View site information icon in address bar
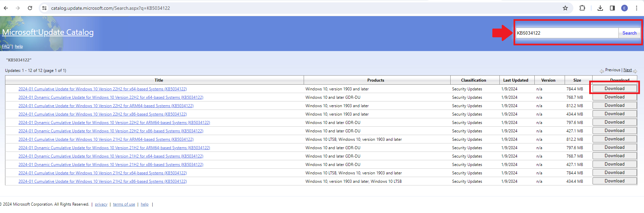Viewport: 644px width, 213px height. coord(44,8)
